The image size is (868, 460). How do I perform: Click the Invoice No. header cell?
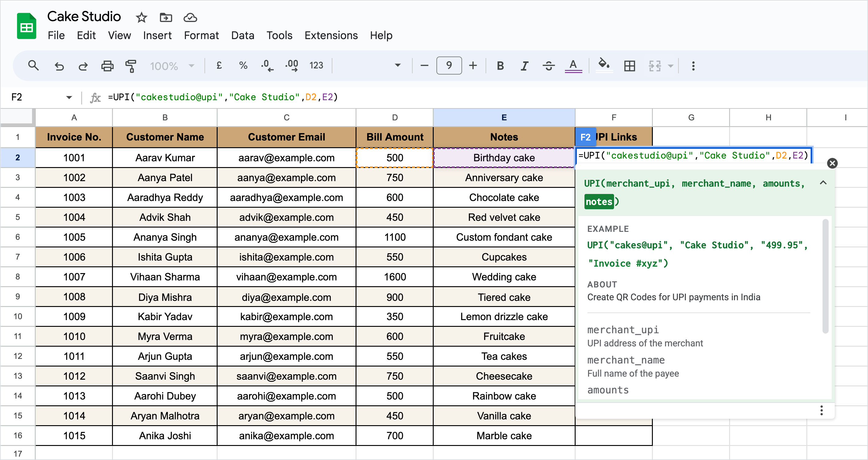coord(74,137)
